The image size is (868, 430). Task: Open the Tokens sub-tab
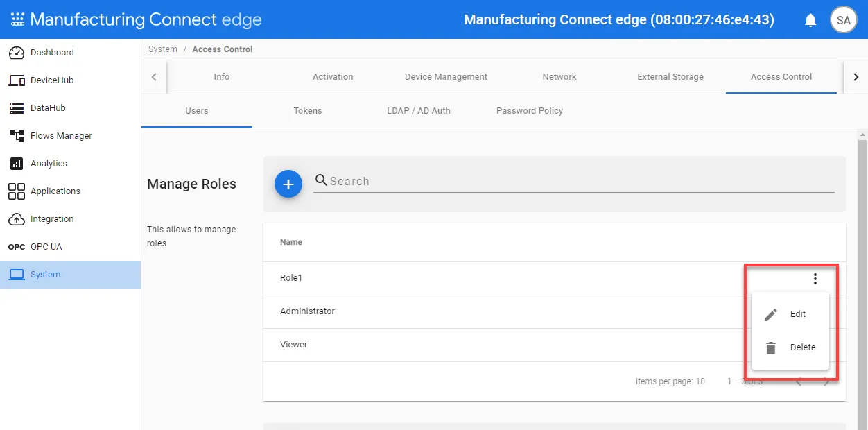[x=308, y=111]
